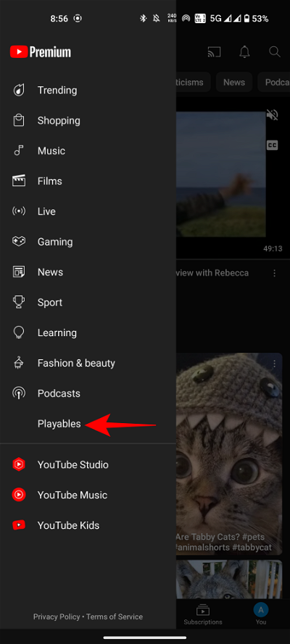This screenshot has width=290, height=644.
Task: Go to the Subscriptions tab
Action: click(x=203, y=614)
